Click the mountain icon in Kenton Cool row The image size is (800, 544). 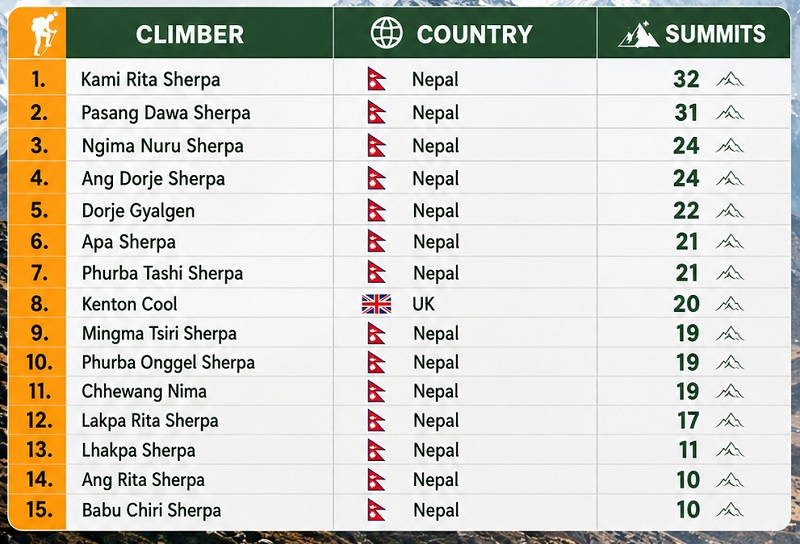730,304
